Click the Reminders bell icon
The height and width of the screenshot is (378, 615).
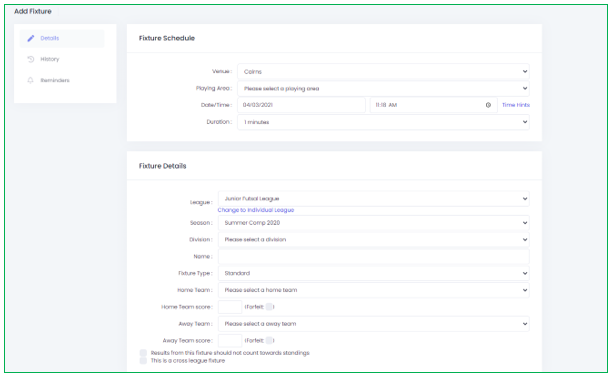point(31,80)
